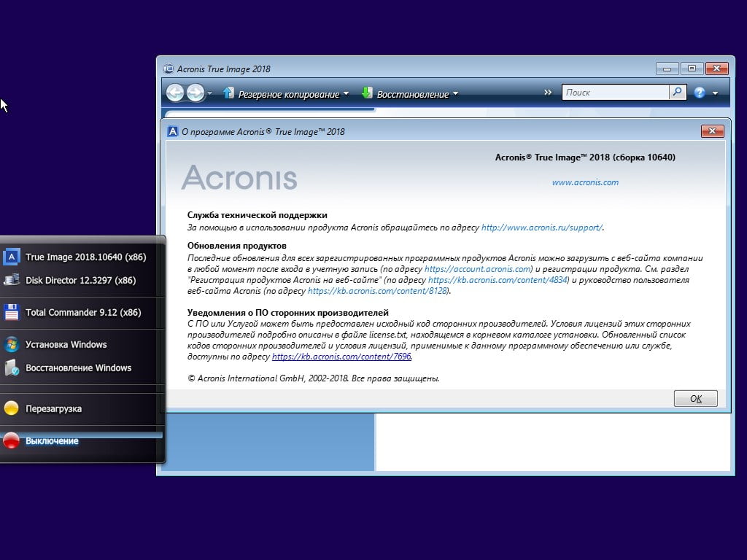
Task: Click inside the Поиск search field
Action: (615, 93)
